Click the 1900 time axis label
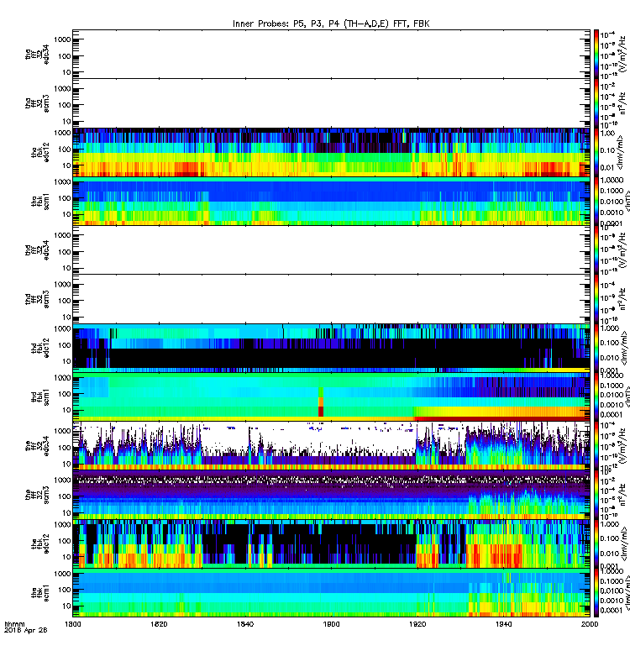This screenshot has width=630, height=672. pyautogui.click(x=331, y=624)
